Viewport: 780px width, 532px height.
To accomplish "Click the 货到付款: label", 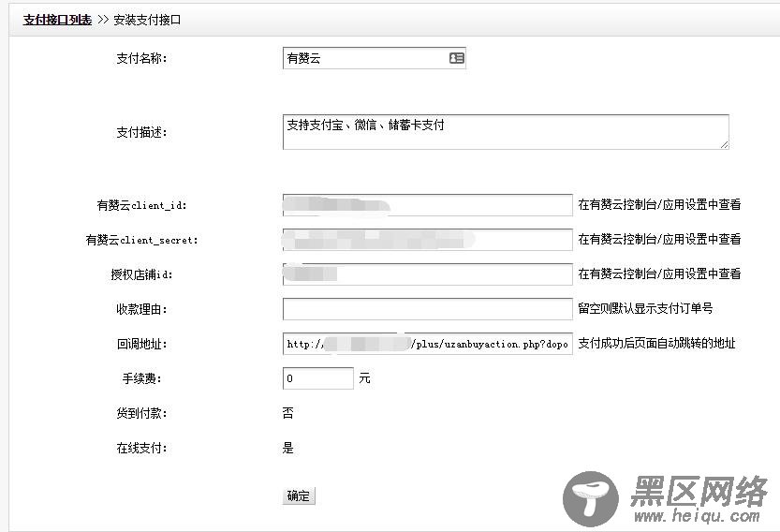I will tap(141, 413).
